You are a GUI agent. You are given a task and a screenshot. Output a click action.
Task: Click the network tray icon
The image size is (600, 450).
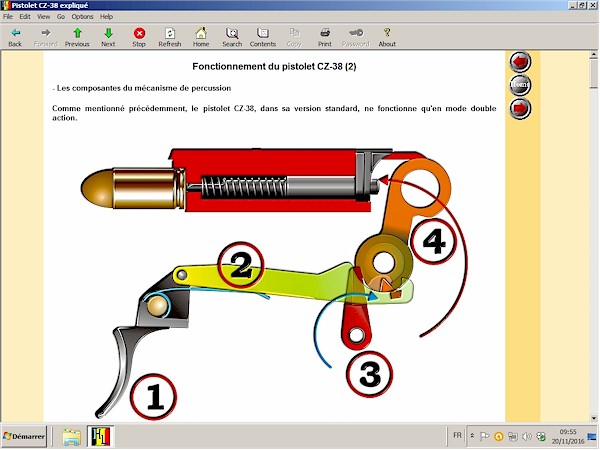point(513,436)
